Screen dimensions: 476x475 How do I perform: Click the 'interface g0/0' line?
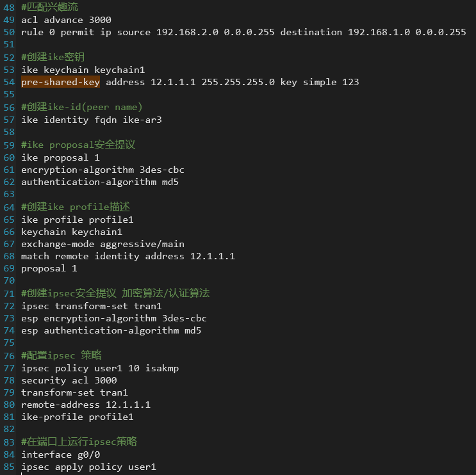pyautogui.click(x=60, y=455)
